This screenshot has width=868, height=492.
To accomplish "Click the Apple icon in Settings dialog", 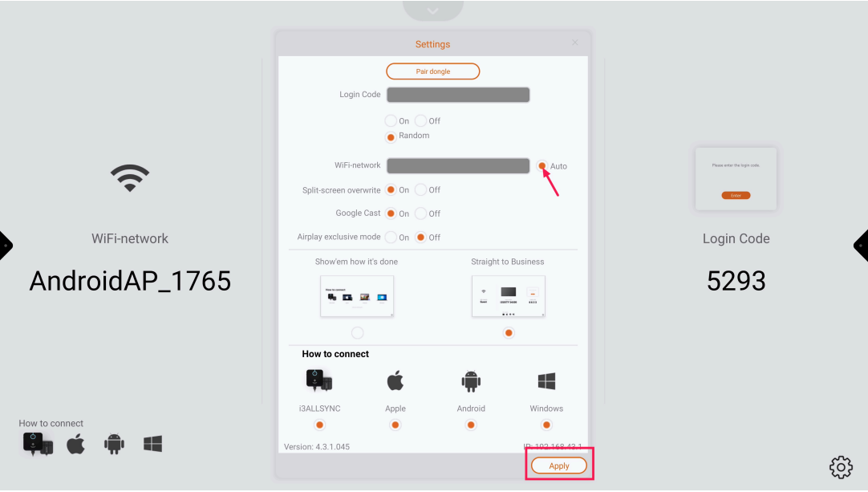I will [395, 381].
